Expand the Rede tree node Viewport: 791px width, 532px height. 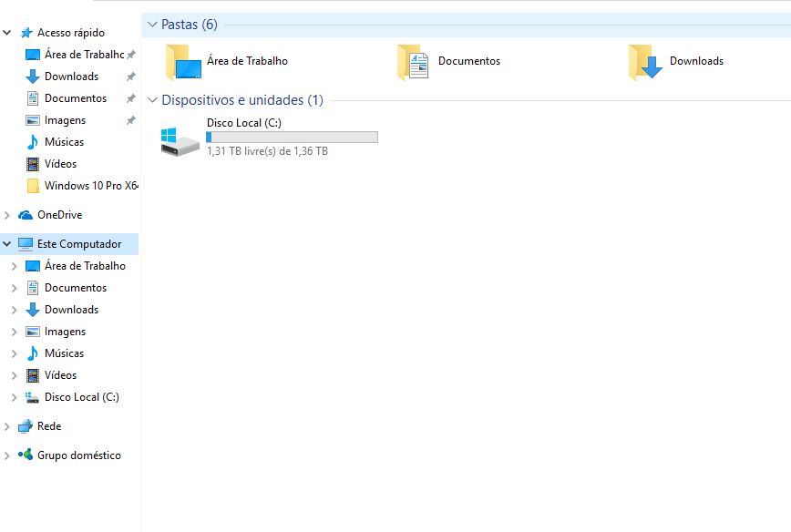pyautogui.click(x=7, y=426)
